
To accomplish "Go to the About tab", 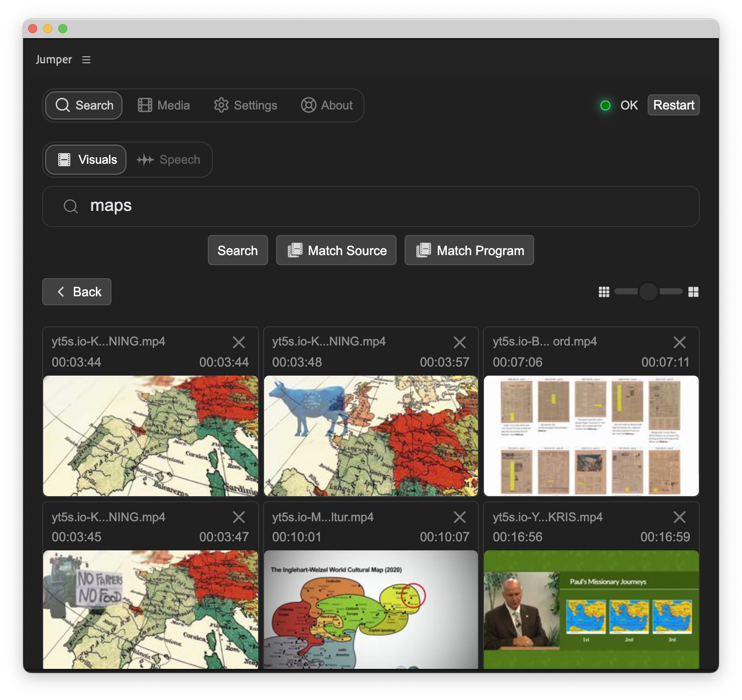I will tap(327, 105).
